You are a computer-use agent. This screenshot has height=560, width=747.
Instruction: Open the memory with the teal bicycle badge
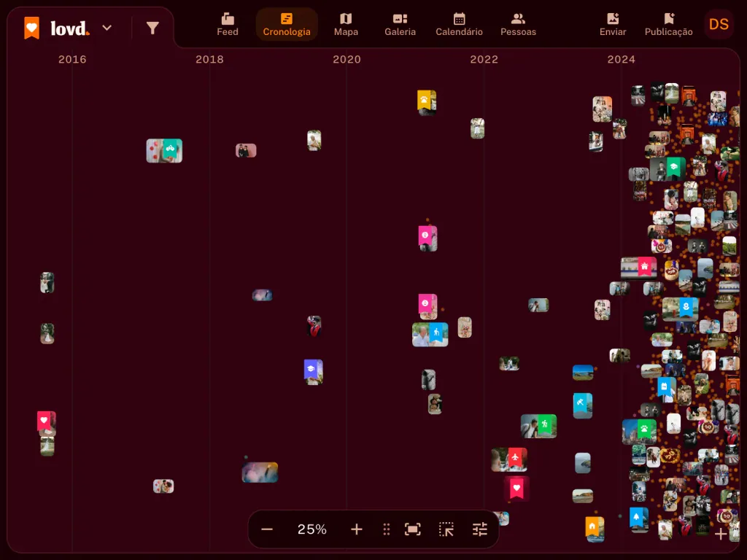coord(164,150)
